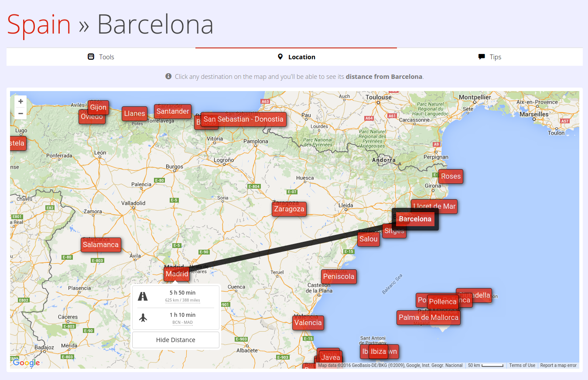Click the BCN - MAD flight route text
Image resolution: width=588 pixels, height=380 pixels.
click(x=182, y=322)
